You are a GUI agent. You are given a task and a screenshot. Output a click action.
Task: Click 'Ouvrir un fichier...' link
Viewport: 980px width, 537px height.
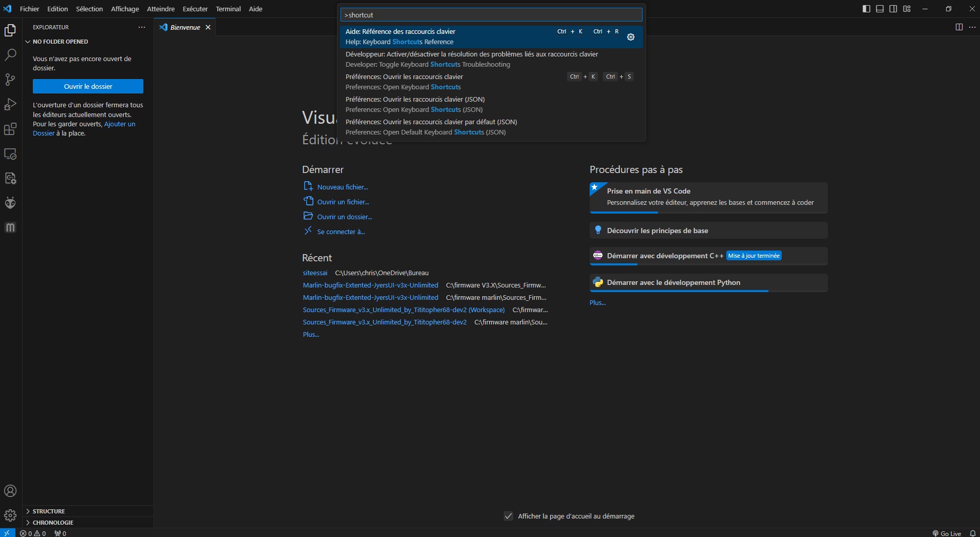click(343, 202)
